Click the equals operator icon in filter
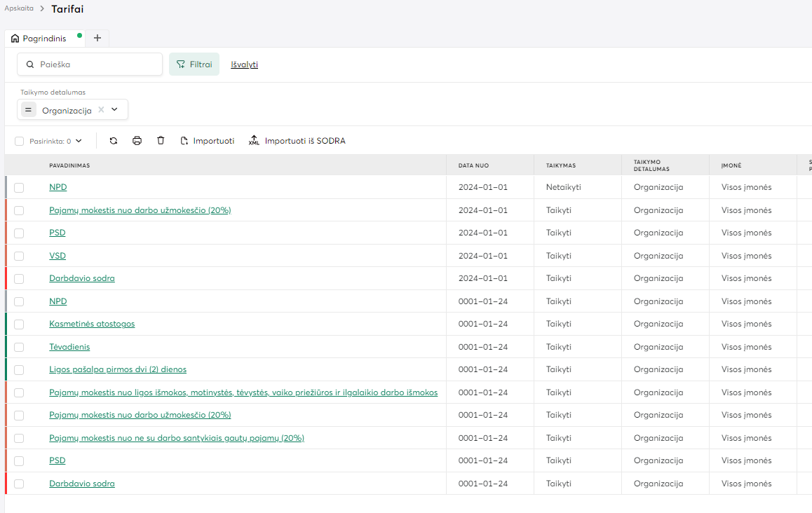 [x=28, y=110]
